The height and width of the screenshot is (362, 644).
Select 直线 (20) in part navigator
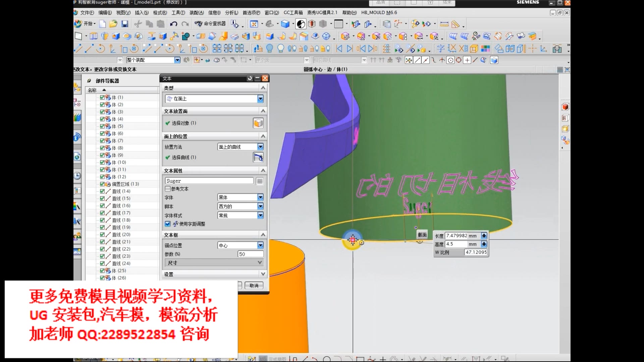click(x=121, y=235)
